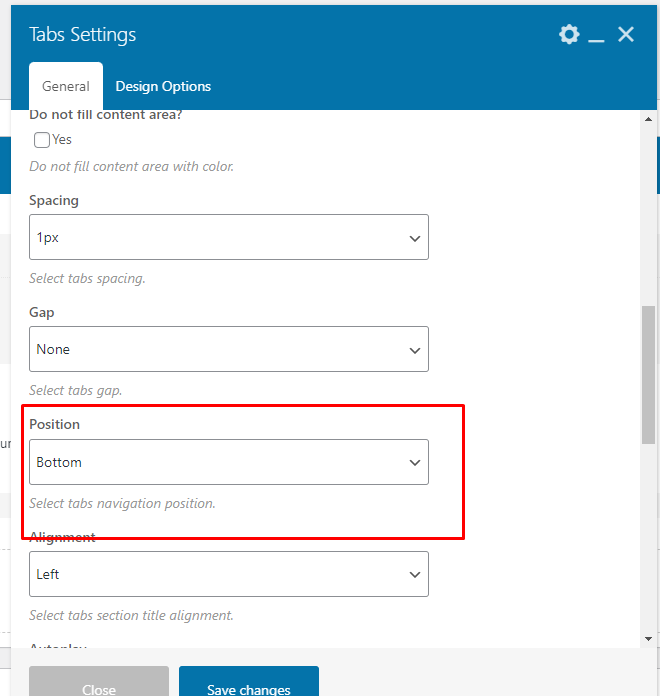The width and height of the screenshot is (660, 696).
Task: Click the Save changes button
Action: click(249, 681)
